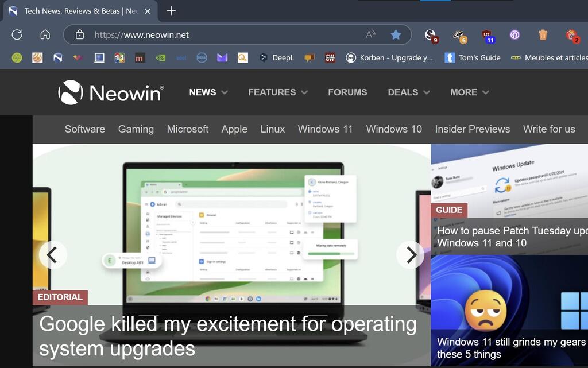Open the DEALS menu label
The image size is (588, 368).
[x=403, y=92]
